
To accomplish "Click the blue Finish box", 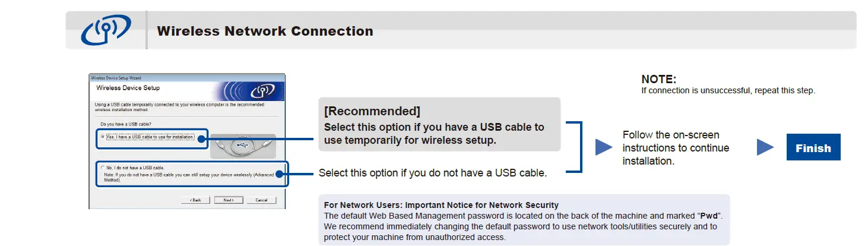I will (813, 147).
